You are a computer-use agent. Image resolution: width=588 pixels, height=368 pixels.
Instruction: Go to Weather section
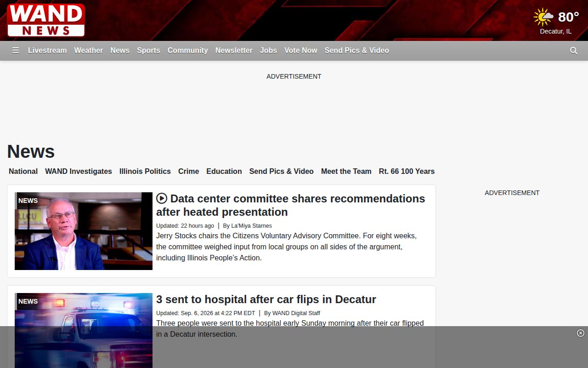click(x=89, y=50)
